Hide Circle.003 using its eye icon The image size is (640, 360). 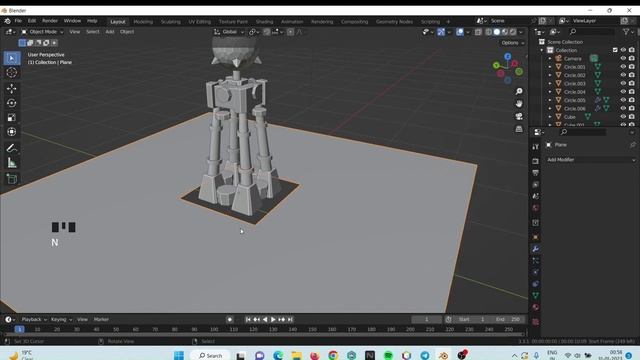[623, 83]
